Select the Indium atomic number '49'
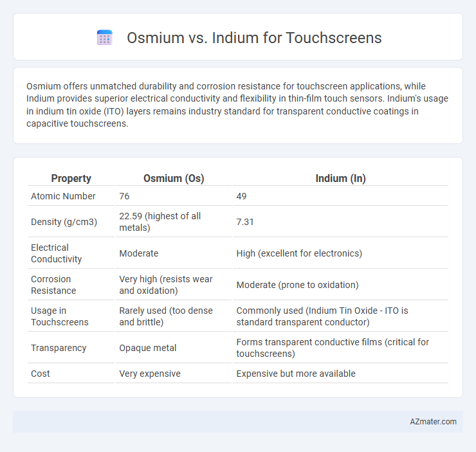Image resolution: width=476 pixels, height=452 pixels. click(242, 196)
